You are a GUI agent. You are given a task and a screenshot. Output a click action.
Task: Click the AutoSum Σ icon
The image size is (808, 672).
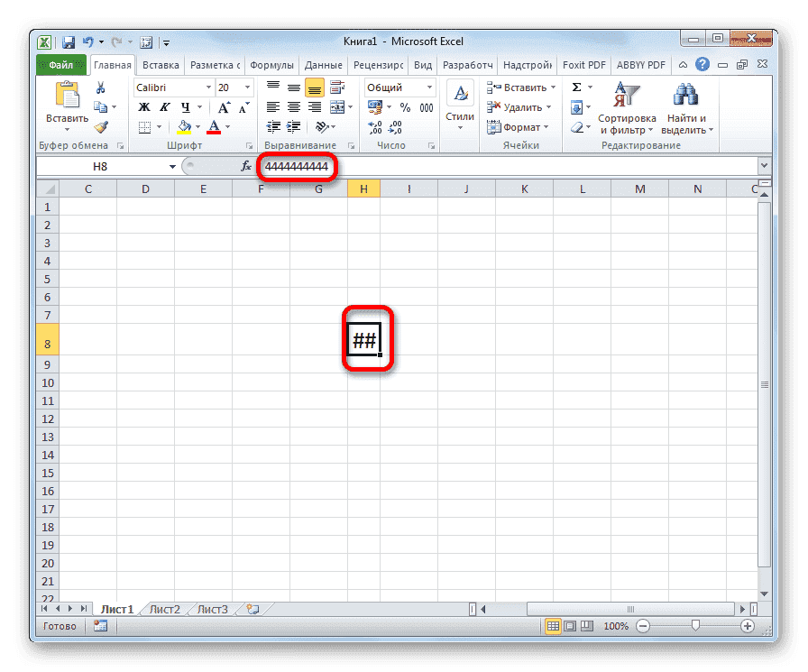[x=575, y=87]
